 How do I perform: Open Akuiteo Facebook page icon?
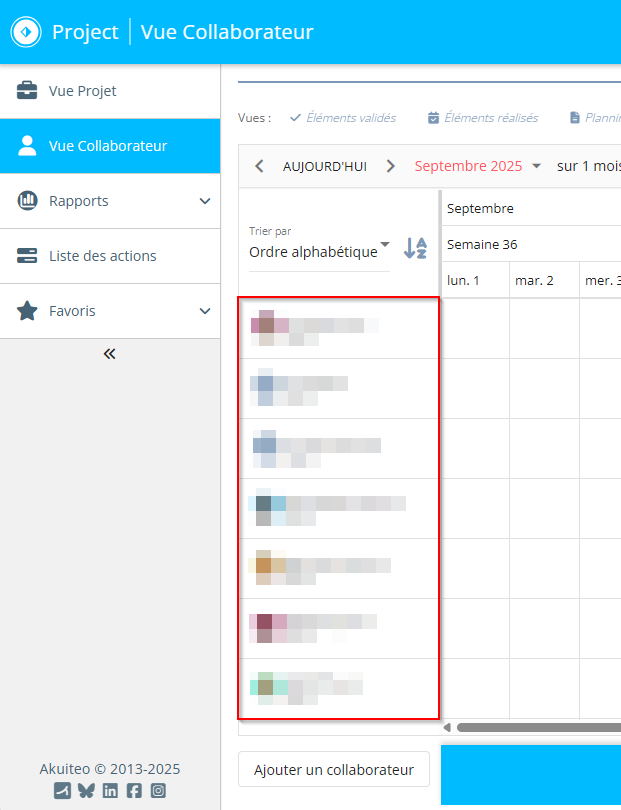point(134,791)
